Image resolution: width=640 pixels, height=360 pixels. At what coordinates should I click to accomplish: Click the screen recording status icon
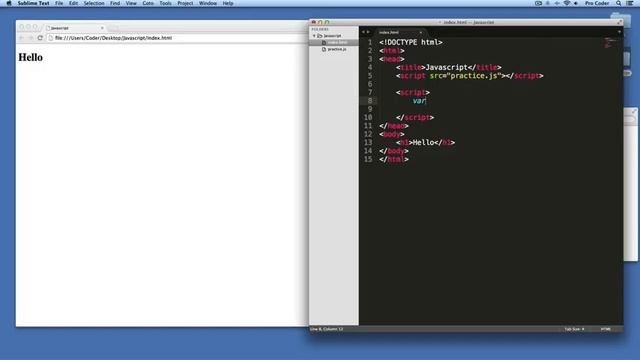tap(538, 3)
